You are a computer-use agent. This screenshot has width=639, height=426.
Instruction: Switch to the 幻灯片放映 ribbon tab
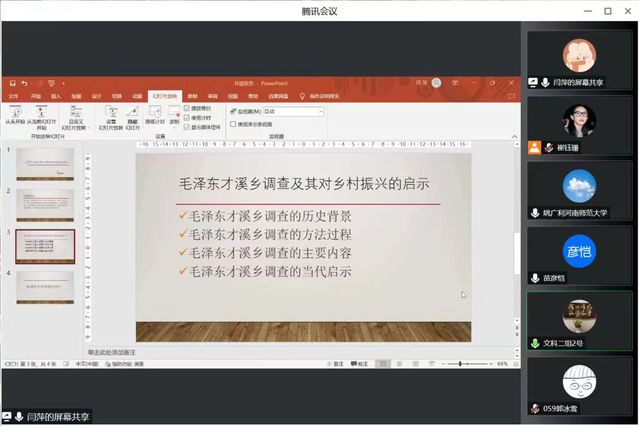162,95
